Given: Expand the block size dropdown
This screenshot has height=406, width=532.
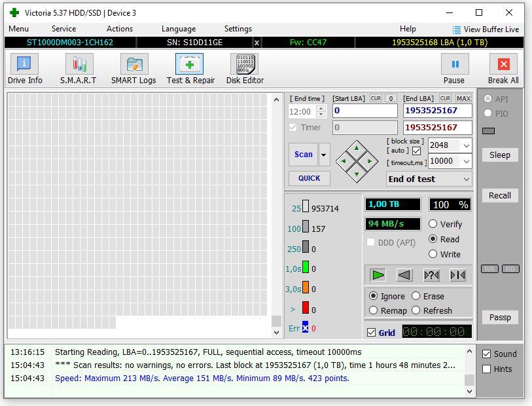Looking at the screenshot, I should [466, 145].
